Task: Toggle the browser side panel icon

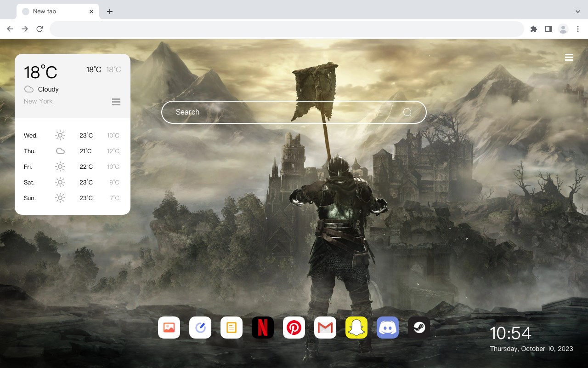Action: point(548,29)
